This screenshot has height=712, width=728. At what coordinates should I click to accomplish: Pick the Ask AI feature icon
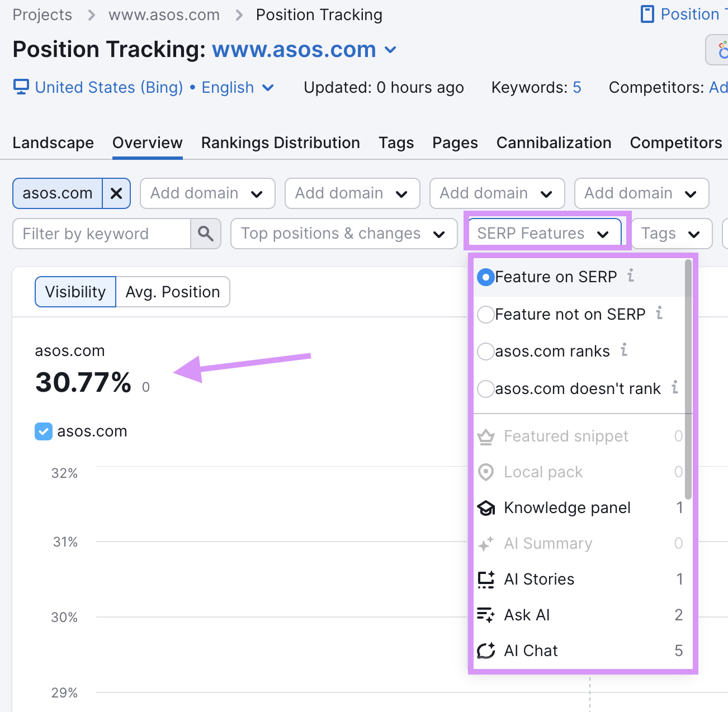click(x=486, y=615)
